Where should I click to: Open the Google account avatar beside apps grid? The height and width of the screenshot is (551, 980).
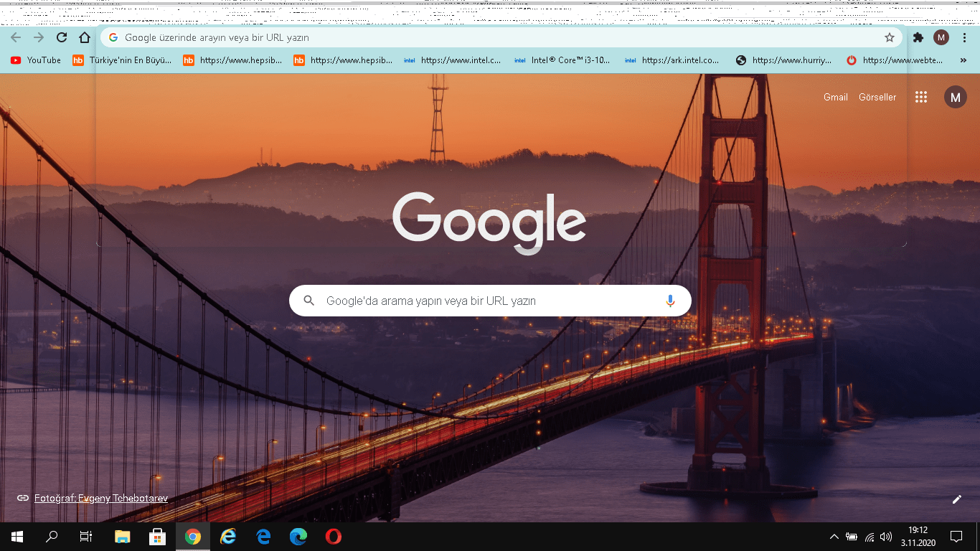pos(956,97)
